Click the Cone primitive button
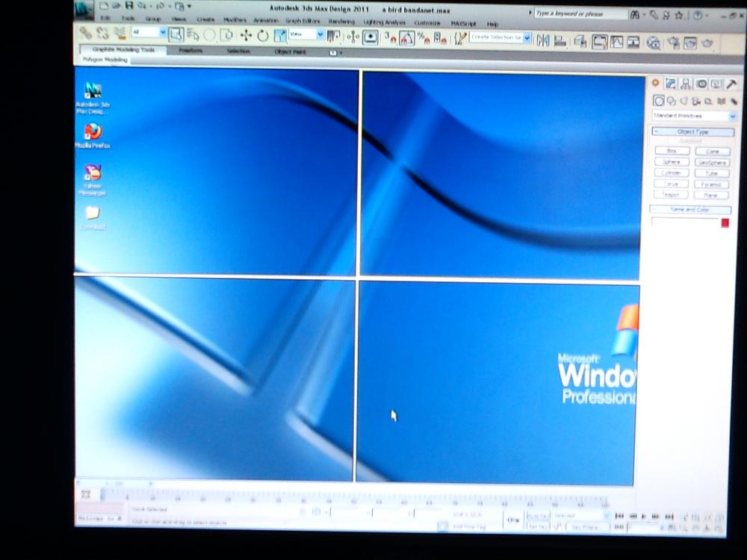The image size is (747, 560). point(713,152)
